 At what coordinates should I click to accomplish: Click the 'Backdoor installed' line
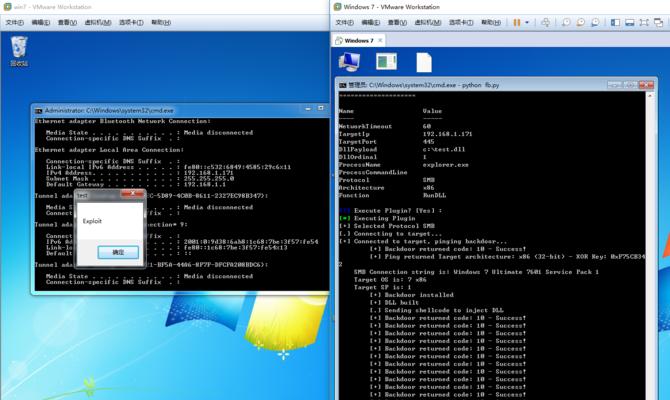tap(412, 295)
